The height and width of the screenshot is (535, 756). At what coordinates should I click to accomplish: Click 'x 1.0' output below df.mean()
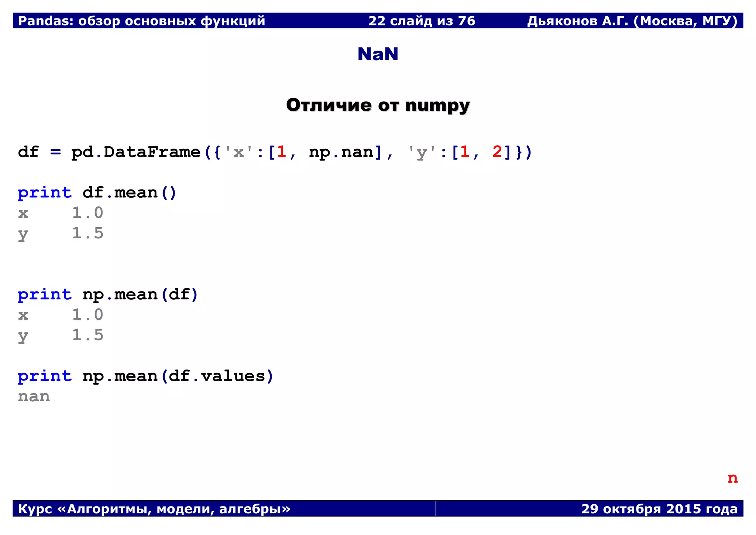point(61,213)
